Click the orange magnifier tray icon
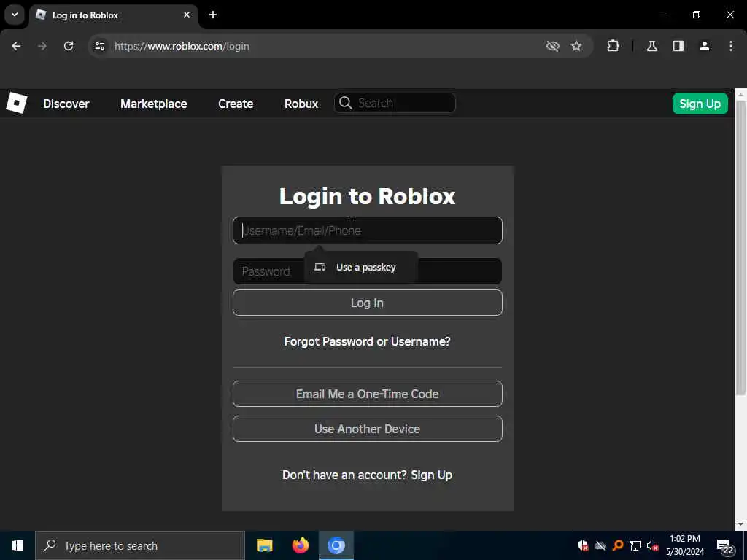The height and width of the screenshot is (560, 747). 618,545
